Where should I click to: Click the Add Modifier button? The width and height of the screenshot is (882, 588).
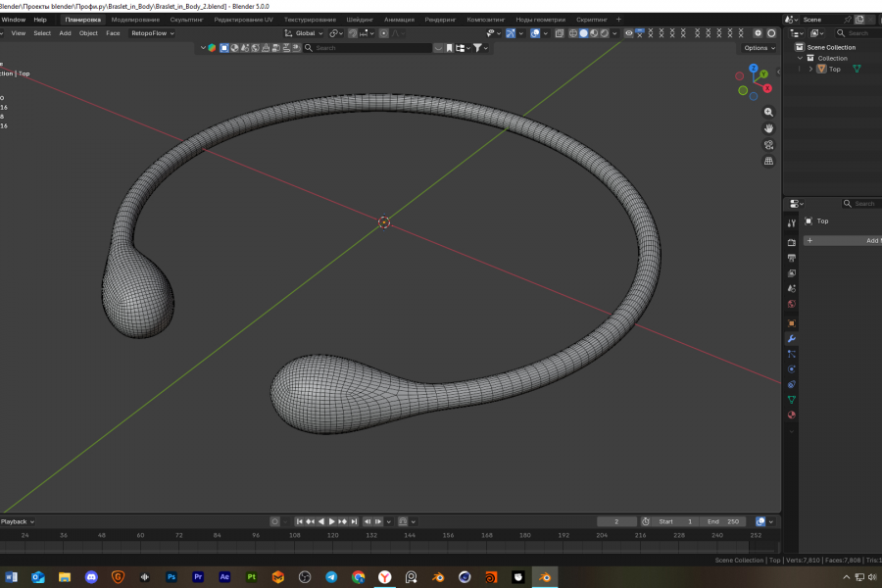(843, 240)
